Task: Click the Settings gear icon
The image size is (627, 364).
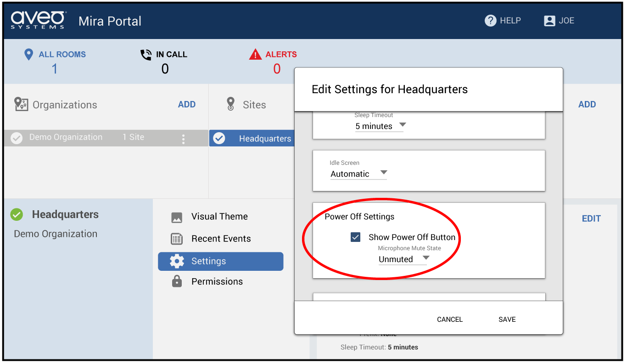Action: (177, 261)
